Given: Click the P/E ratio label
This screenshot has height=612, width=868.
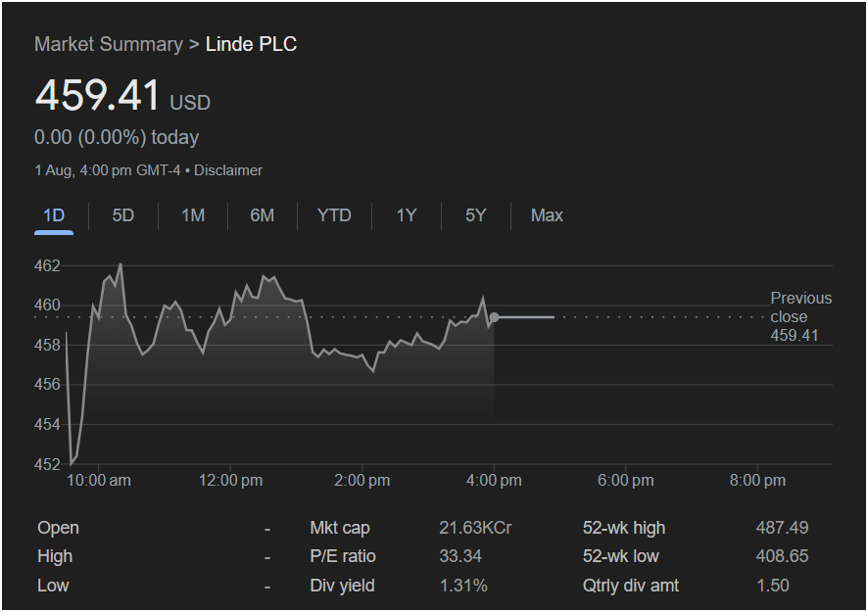Looking at the screenshot, I should 343,556.
